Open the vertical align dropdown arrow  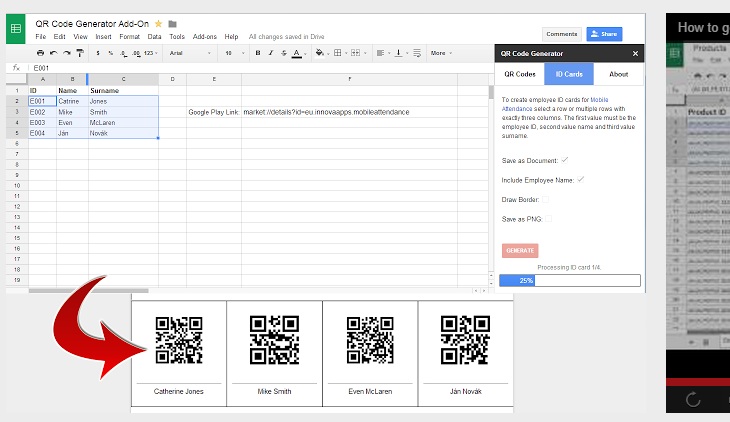tap(407, 54)
